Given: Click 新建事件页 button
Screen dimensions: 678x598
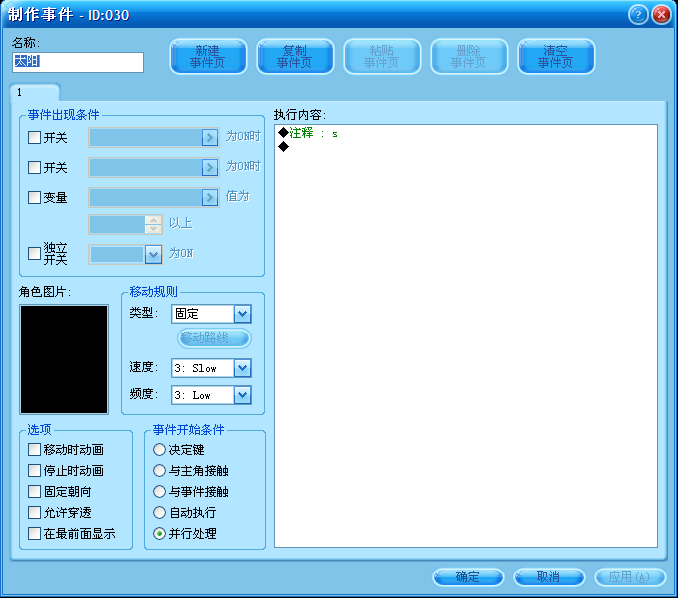Looking at the screenshot, I should click(x=208, y=57).
